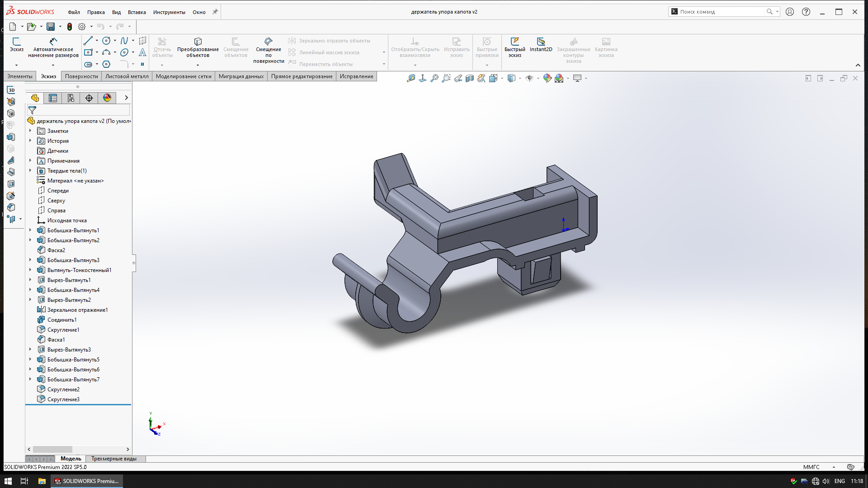Select the Line sketch tool

coord(88,41)
